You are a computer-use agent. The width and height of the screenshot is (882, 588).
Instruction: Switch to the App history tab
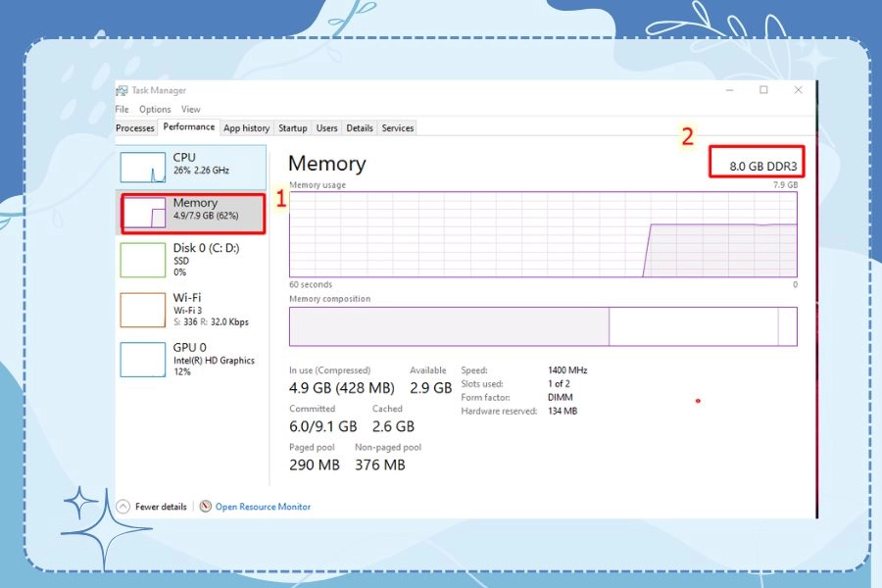coord(246,128)
